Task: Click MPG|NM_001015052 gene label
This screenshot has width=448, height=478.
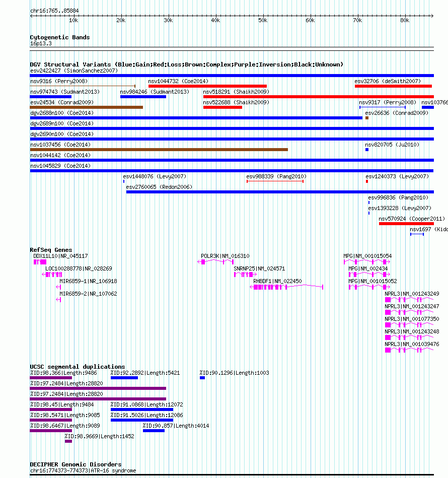Action: pyautogui.click(x=373, y=282)
